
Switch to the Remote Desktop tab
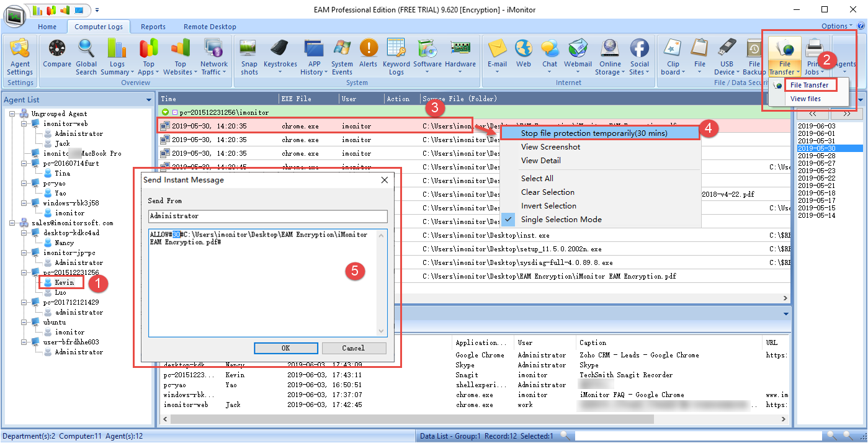point(210,27)
